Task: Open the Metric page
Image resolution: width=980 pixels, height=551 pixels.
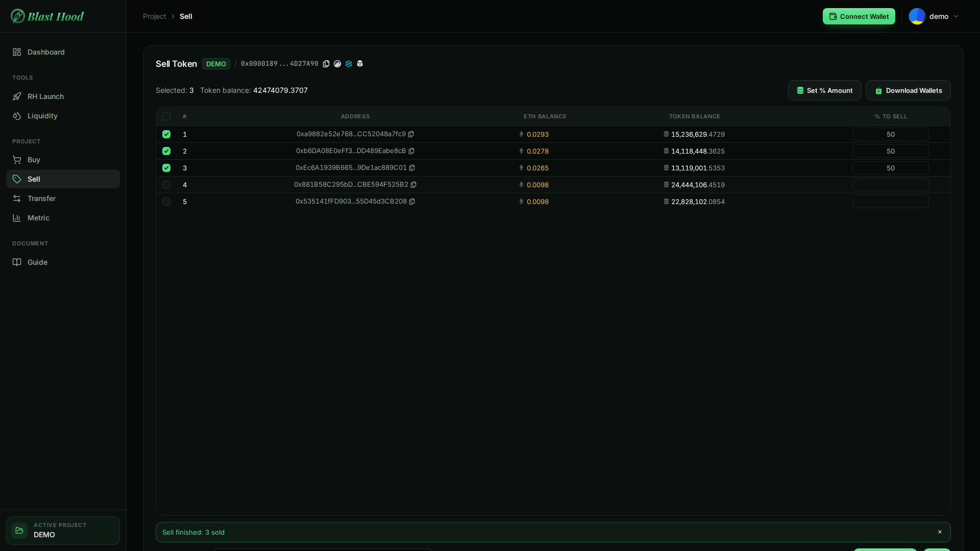Action: pyautogui.click(x=63, y=218)
